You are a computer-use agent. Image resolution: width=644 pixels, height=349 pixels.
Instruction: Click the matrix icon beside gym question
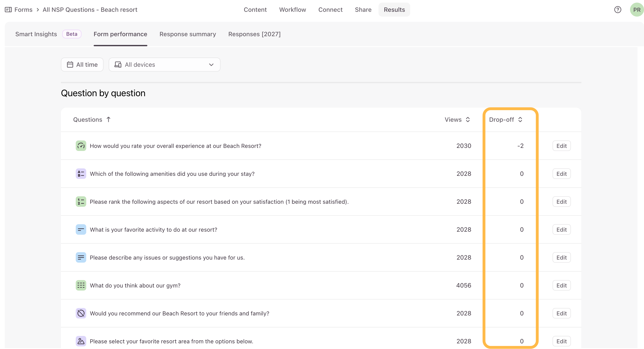tap(81, 286)
